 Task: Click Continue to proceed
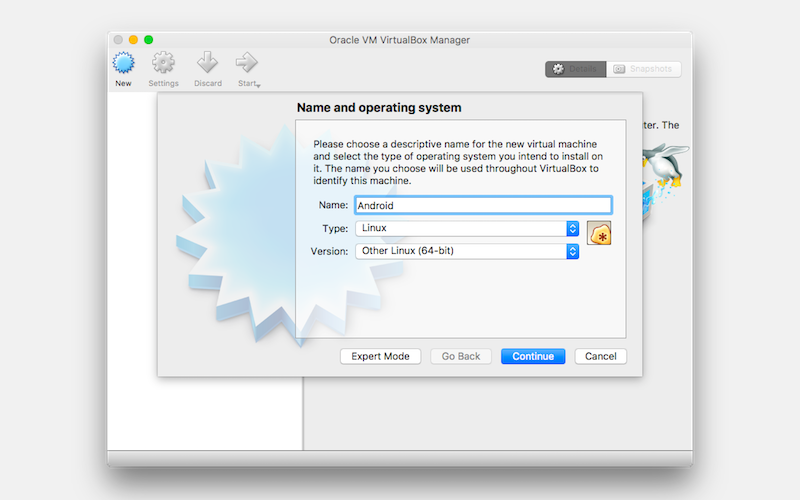pyautogui.click(x=533, y=356)
